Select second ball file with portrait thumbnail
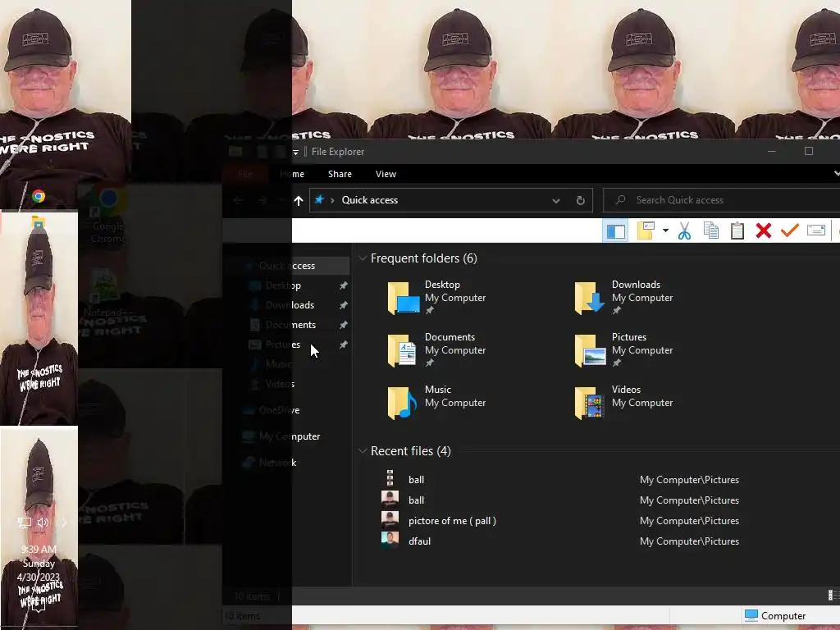This screenshot has width=840, height=630. tap(416, 500)
